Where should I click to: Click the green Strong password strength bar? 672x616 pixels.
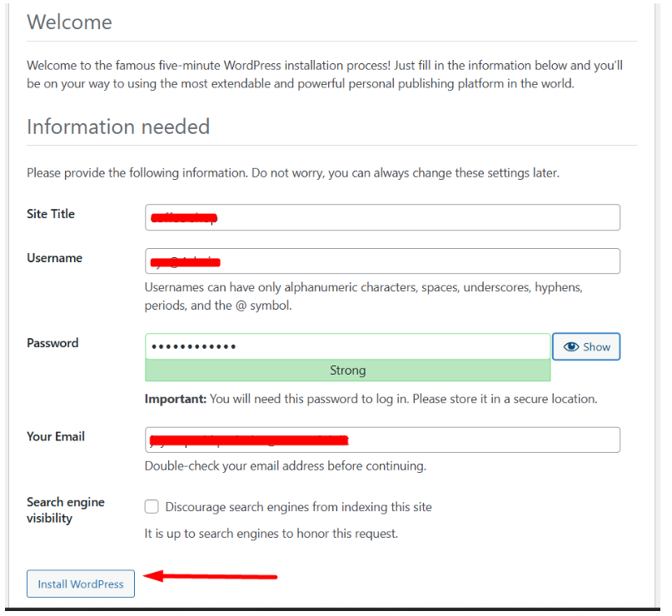pos(347,370)
